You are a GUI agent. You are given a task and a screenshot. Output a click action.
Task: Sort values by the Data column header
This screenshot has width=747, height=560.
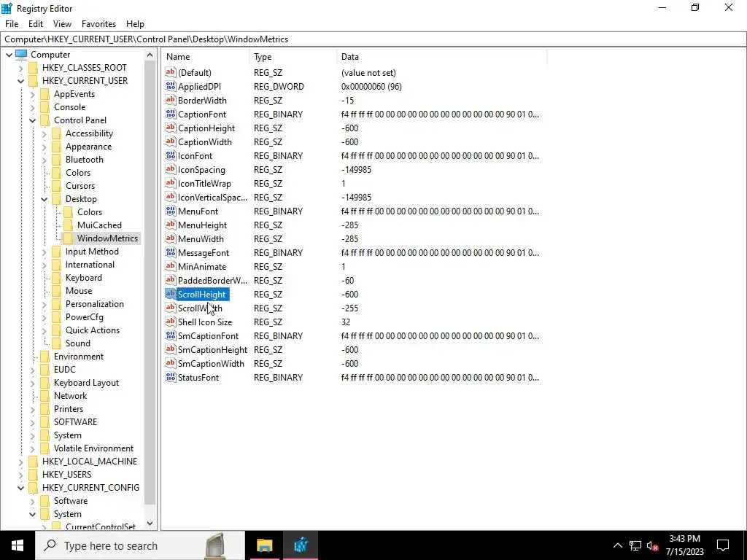pos(441,57)
